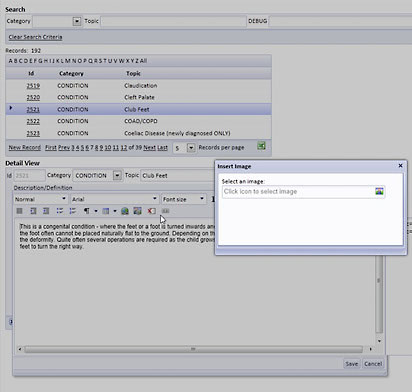The width and height of the screenshot is (412, 392).
Task: Click the red X remove formatting icon
Action: (x=151, y=211)
